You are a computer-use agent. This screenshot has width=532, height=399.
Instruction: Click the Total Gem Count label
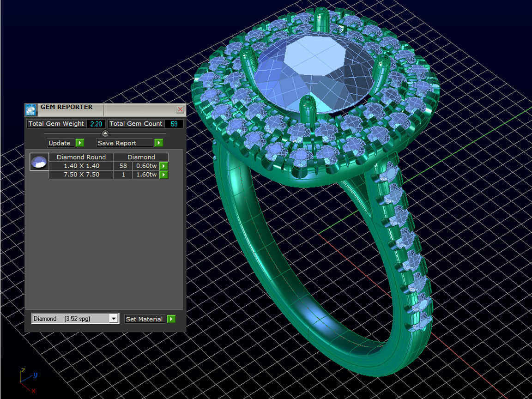point(136,124)
